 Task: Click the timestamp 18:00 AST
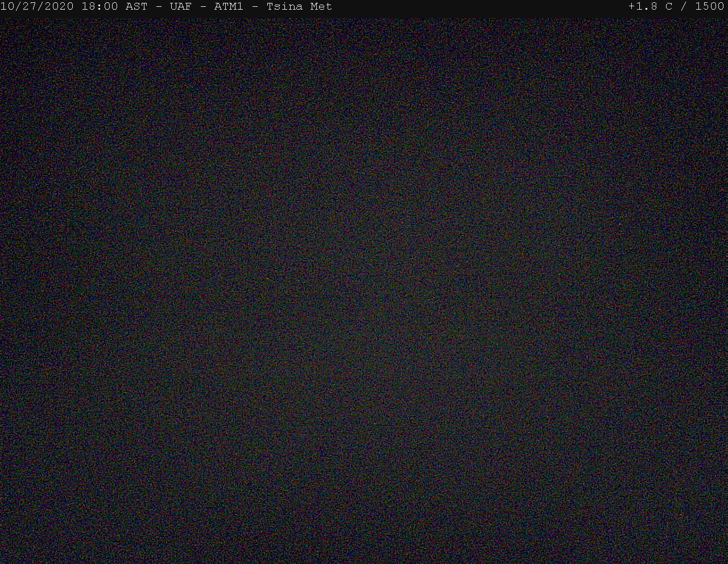114,6
